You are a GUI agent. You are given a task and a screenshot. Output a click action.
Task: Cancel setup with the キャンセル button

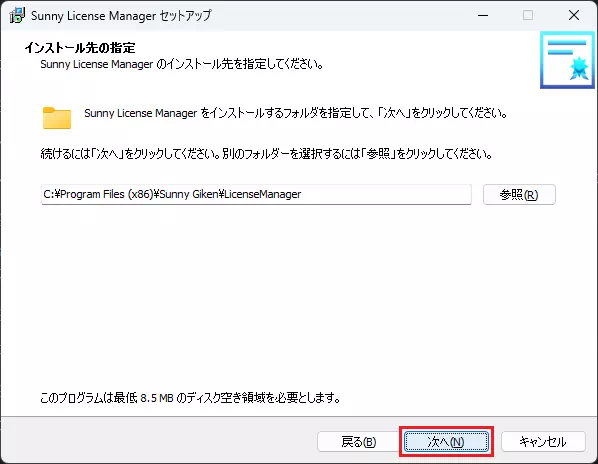543,442
